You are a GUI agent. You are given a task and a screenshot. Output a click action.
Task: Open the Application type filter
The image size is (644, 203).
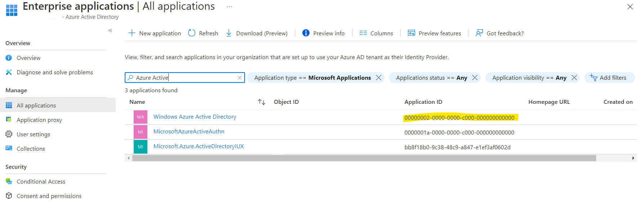[312, 78]
